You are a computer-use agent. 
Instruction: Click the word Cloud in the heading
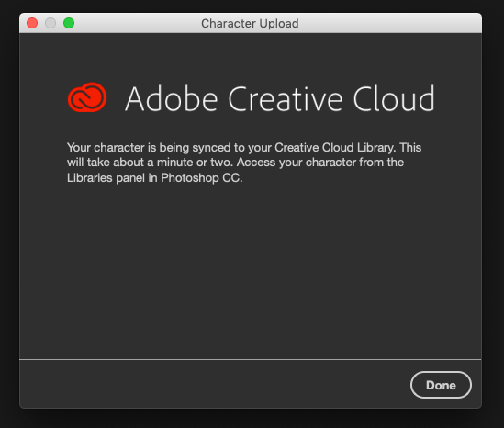pyautogui.click(x=394, y=98)
